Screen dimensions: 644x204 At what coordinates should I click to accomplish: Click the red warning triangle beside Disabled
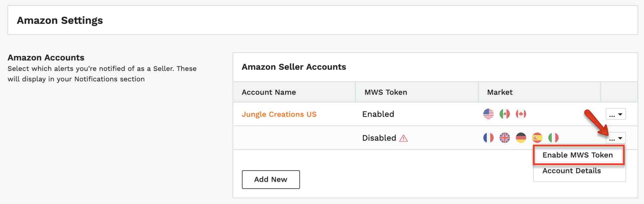point(404,138)
